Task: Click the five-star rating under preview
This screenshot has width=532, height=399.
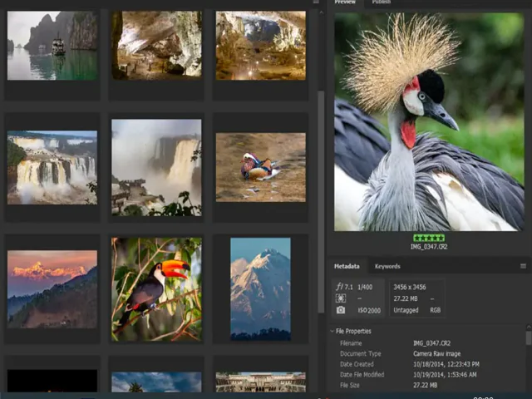Action: tap(429, 238)
